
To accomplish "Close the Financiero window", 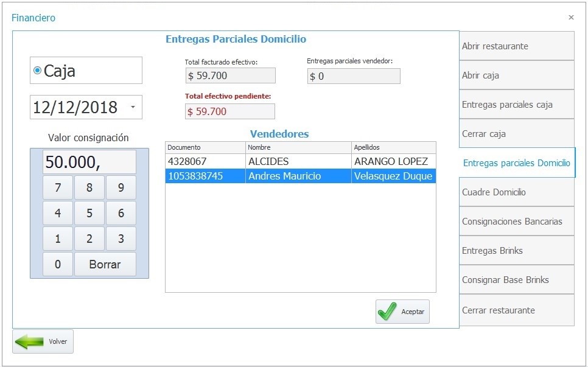I will tap(571, 17).
